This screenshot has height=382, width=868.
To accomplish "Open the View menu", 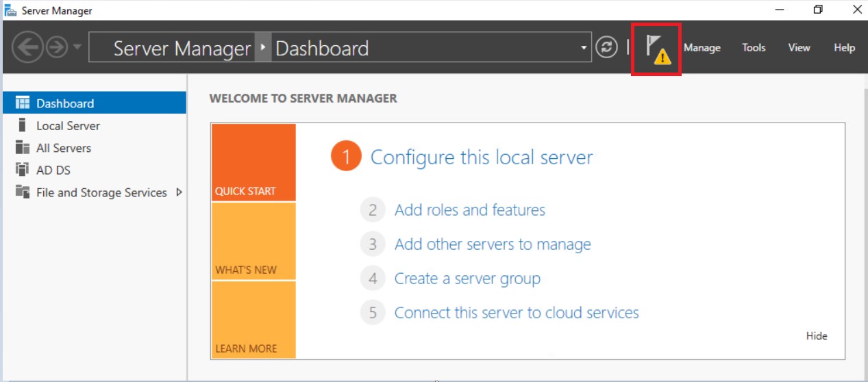I will coord(799,48).
